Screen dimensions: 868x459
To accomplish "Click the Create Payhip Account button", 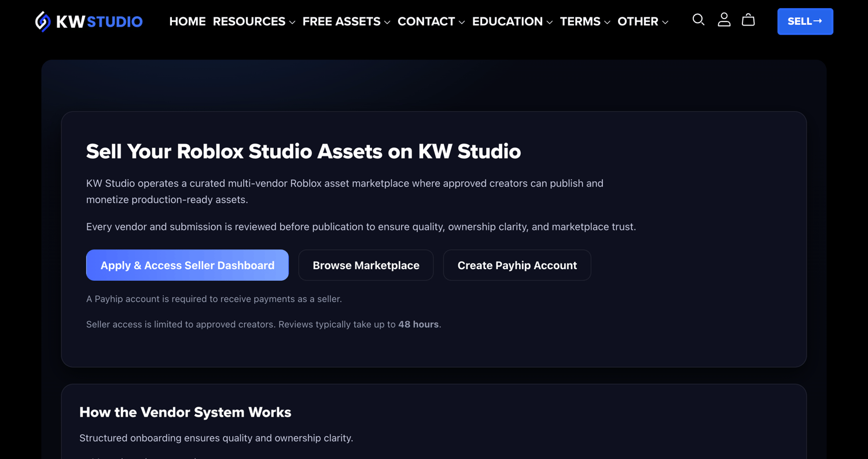I will click(x=517, y=265).
